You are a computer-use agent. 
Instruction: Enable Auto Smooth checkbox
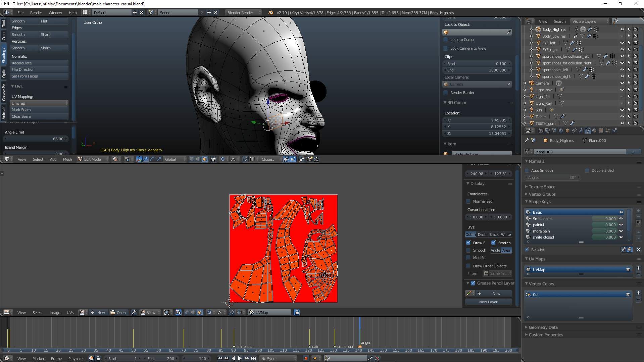527,170
